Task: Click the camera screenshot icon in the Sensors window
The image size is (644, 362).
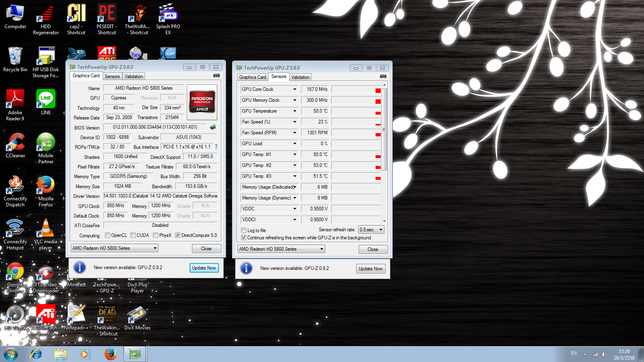Action: pyautogui.click(x=383, y=76)
